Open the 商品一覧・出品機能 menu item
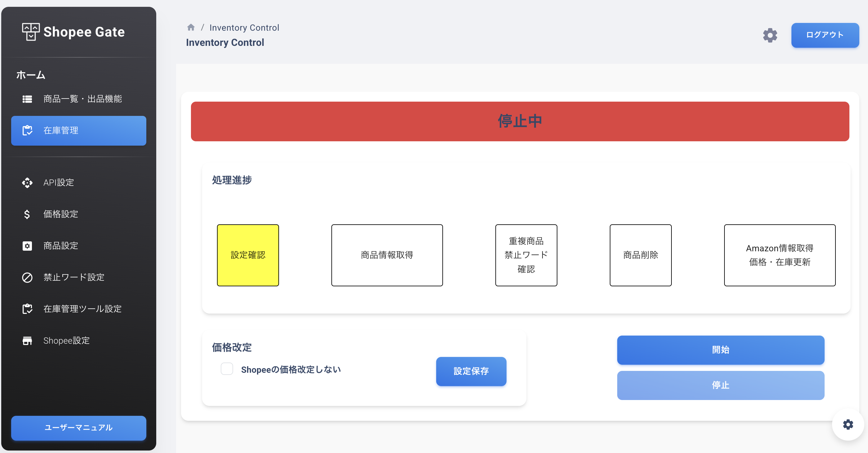This screenshot has height=453, width=868. click(82, 99)
